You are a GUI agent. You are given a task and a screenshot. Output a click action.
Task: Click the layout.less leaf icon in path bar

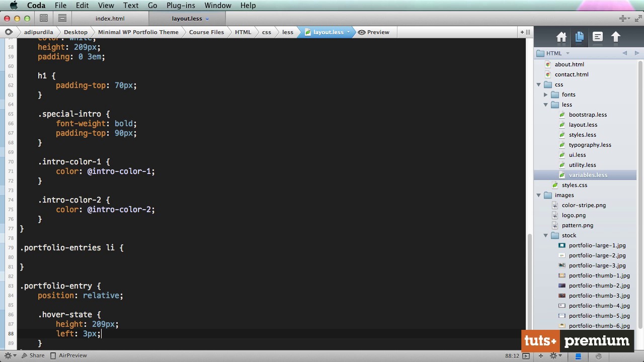tap(308, 32)
